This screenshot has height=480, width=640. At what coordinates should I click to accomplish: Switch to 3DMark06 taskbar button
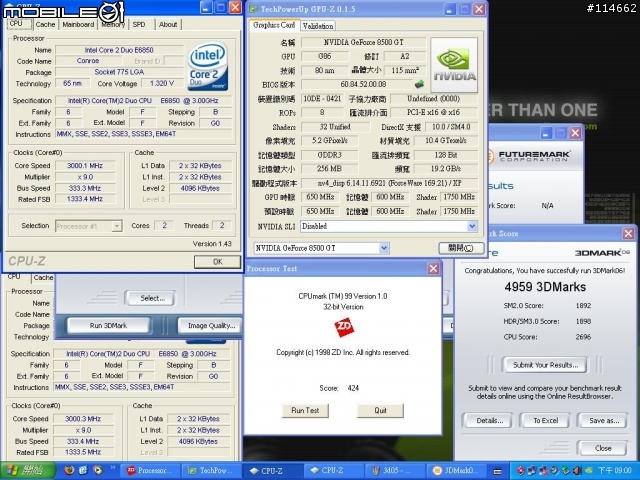(455, 471)
